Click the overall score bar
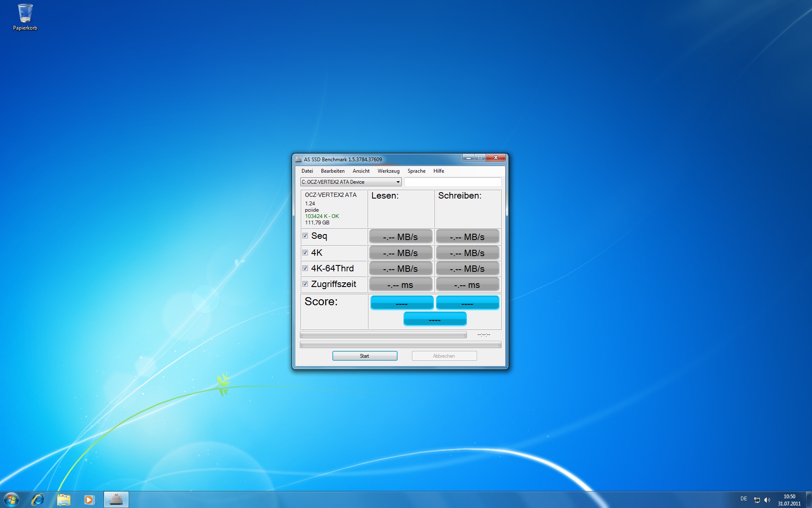Viewport: 812px width, 508px height. pyautogui.click(x=435, y=319)
